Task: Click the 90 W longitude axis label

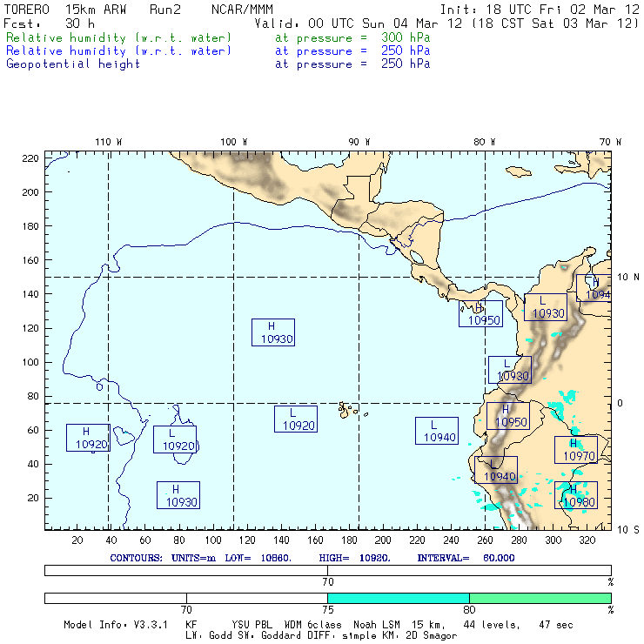Action: [x=359, y=142]
